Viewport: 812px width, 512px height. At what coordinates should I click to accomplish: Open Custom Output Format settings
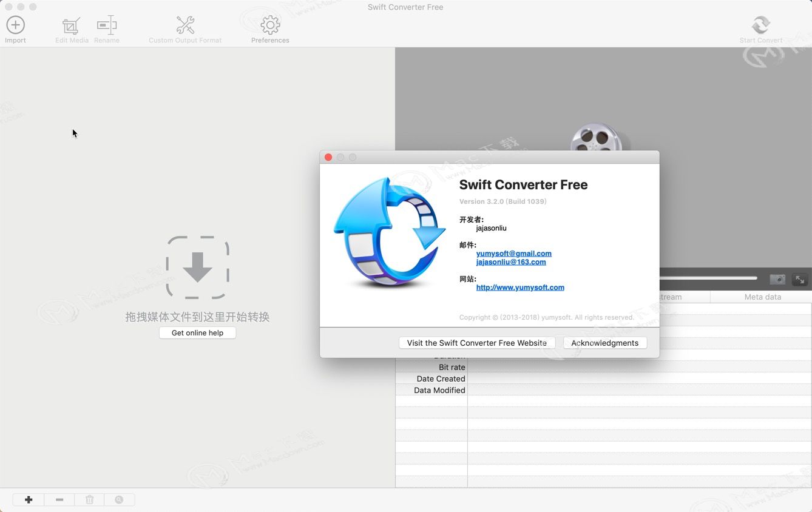point(185,25)
